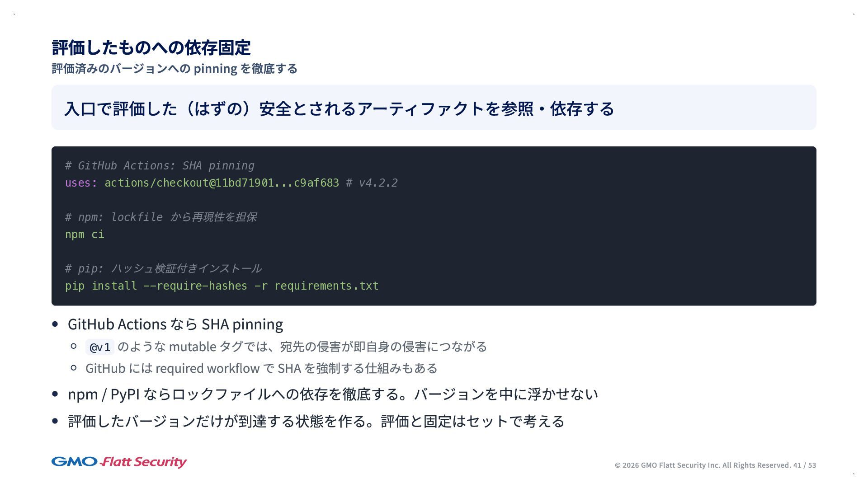Click the npm lockfile comment line

coord(161,217)
